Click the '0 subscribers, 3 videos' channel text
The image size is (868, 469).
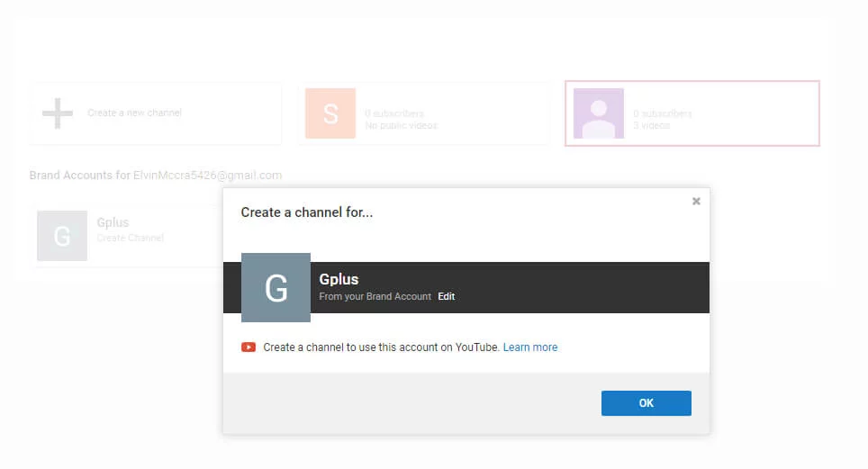click(663, 120)
